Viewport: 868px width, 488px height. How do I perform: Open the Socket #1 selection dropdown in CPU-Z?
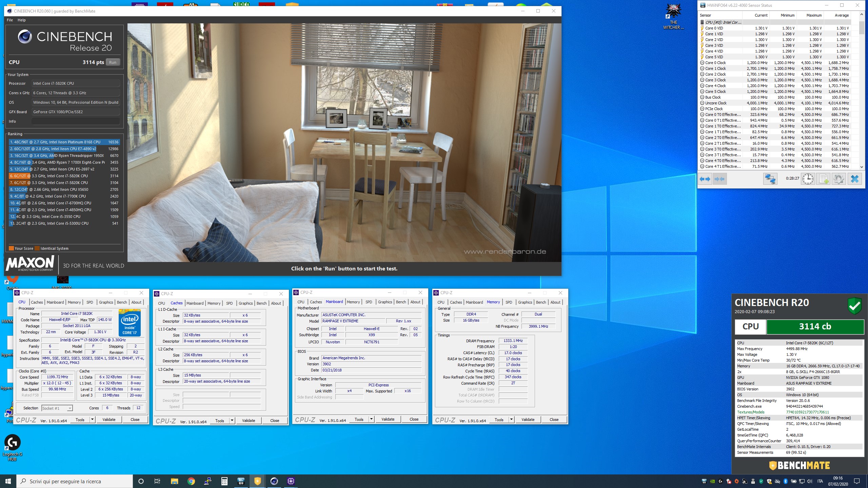point(57,408)
